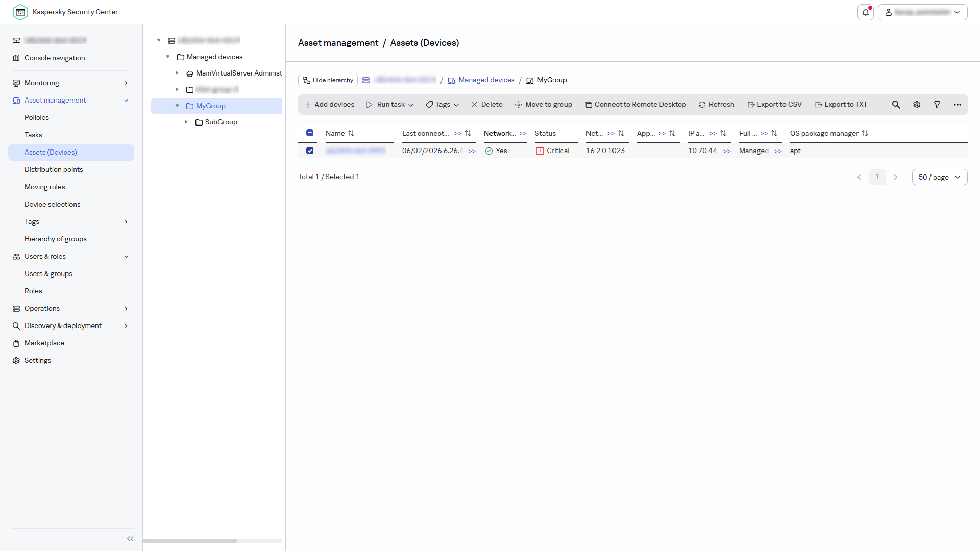Image resolution: width=980 pixels, height=551 pixels.
Task: Open the notifications bell icon
Action: (x=866, y=12)
